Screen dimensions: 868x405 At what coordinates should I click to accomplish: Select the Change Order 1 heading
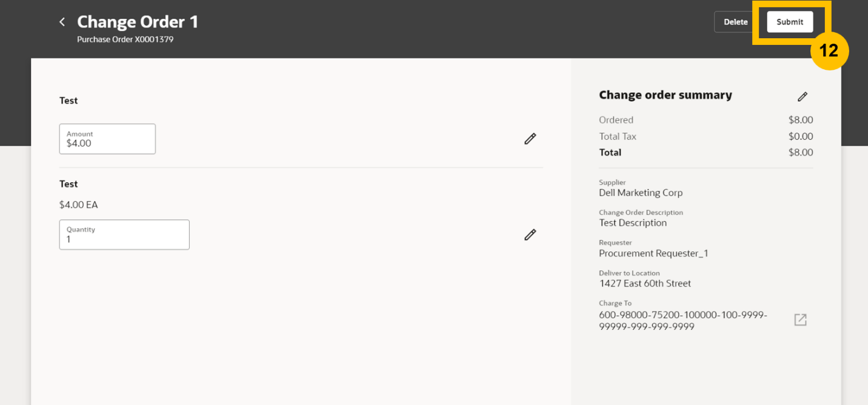138,22
